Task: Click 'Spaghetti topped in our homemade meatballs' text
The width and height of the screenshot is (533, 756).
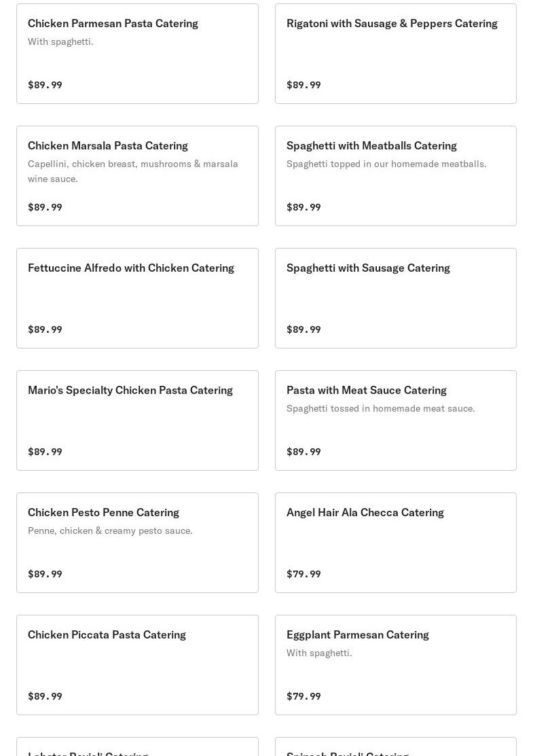Action: [x=386, y=164]
